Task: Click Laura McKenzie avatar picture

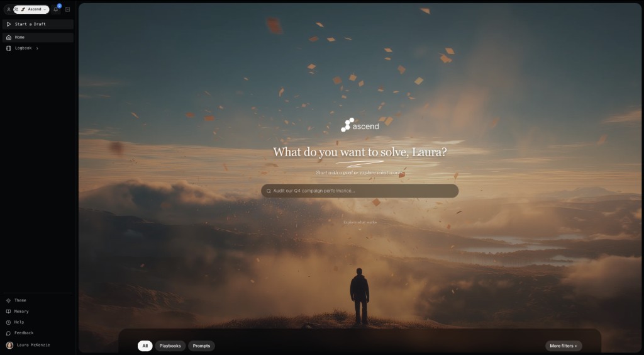Action: [9, 345]
